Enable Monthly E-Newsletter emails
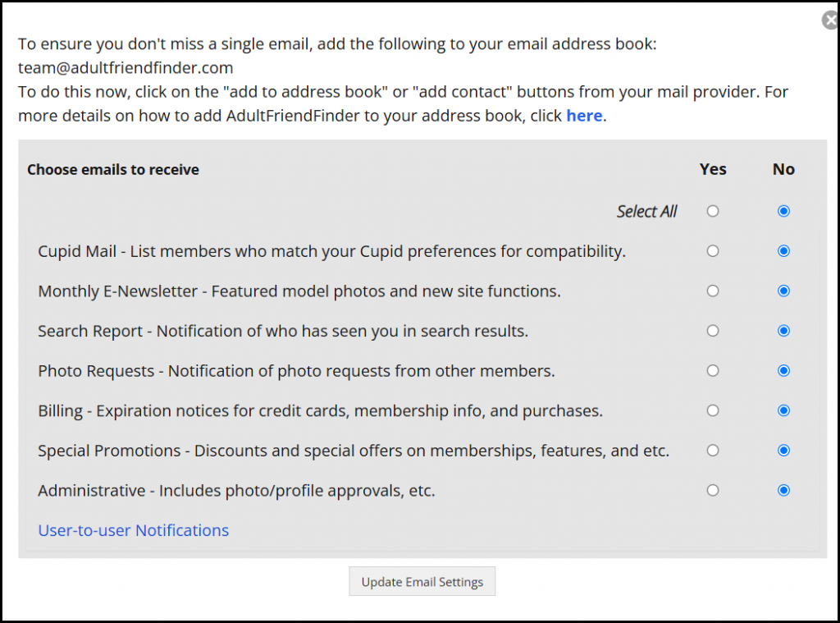The width and height of the screenshot is (840, 623). (x=713, y=291)
